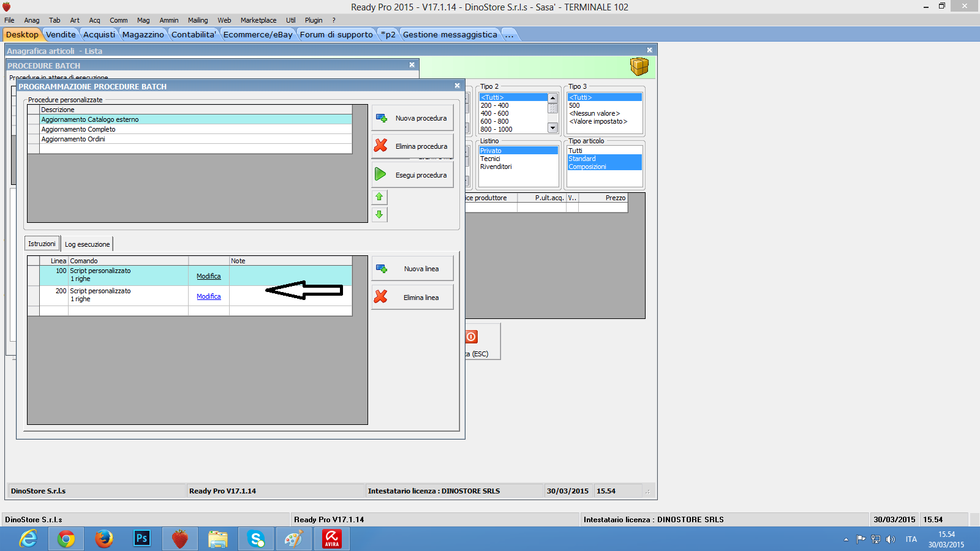Select 200 - 400 in Tipo 2 list

(x=513, y=105)
